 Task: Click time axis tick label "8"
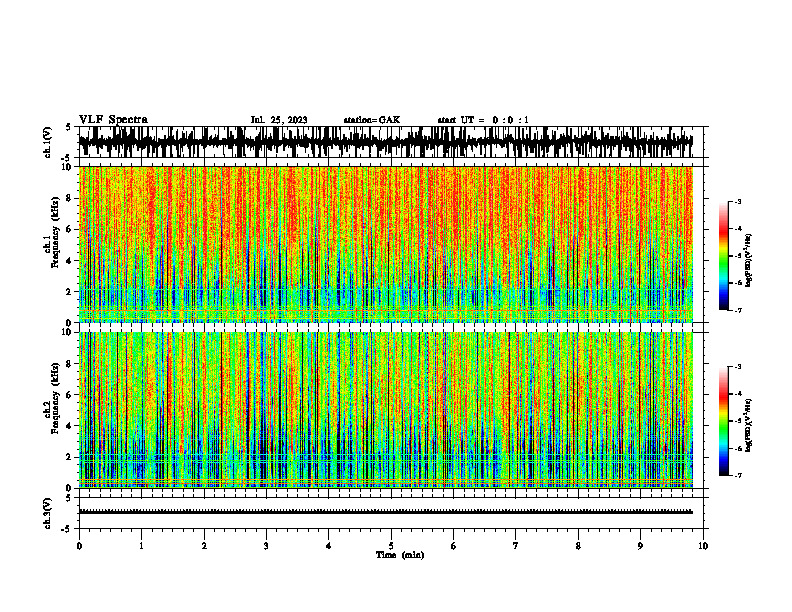[x=578, y=546]
